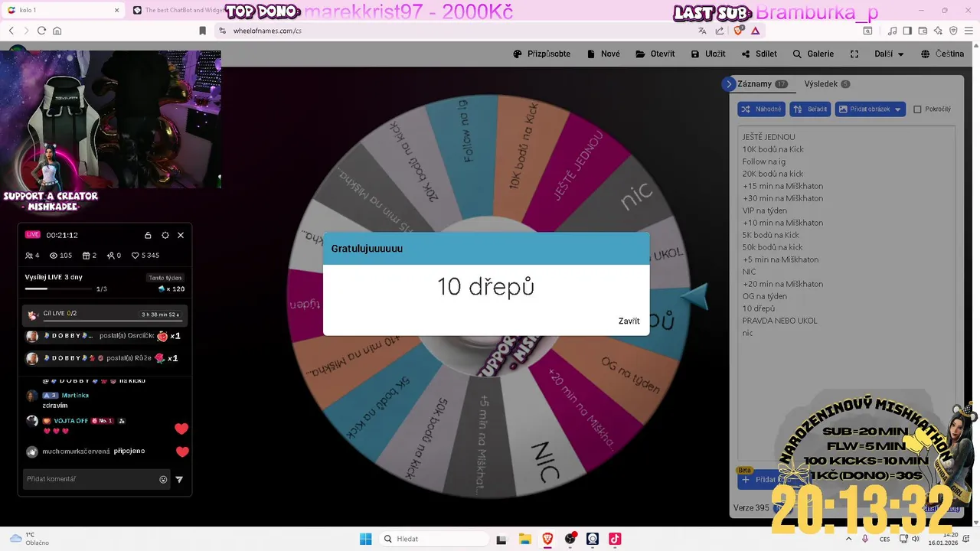Toggle the browser sidebar panel icon
This screenshot has height=551, width=980.
click(x=907, y=31)
